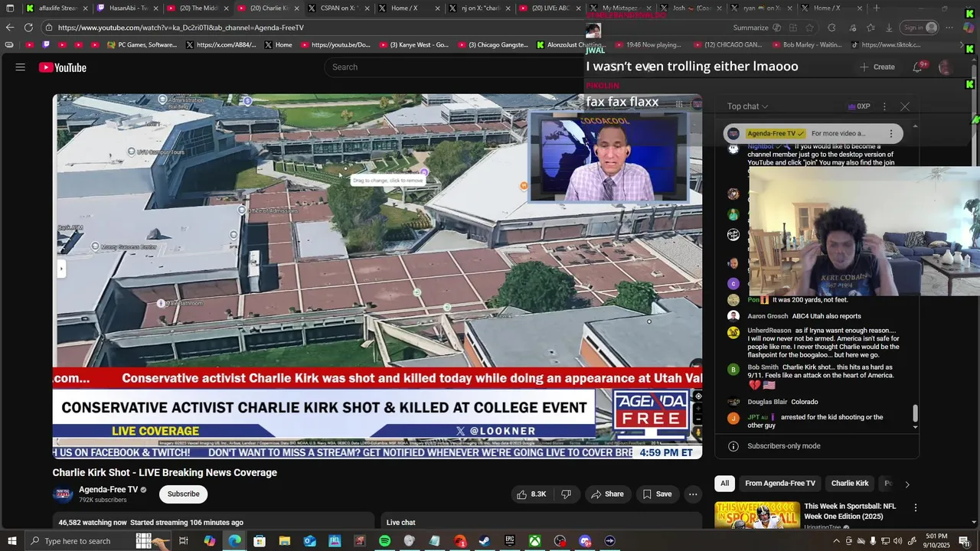Click the Share button
The width and height of the screenshot is (980, 551).
(607, 494)
